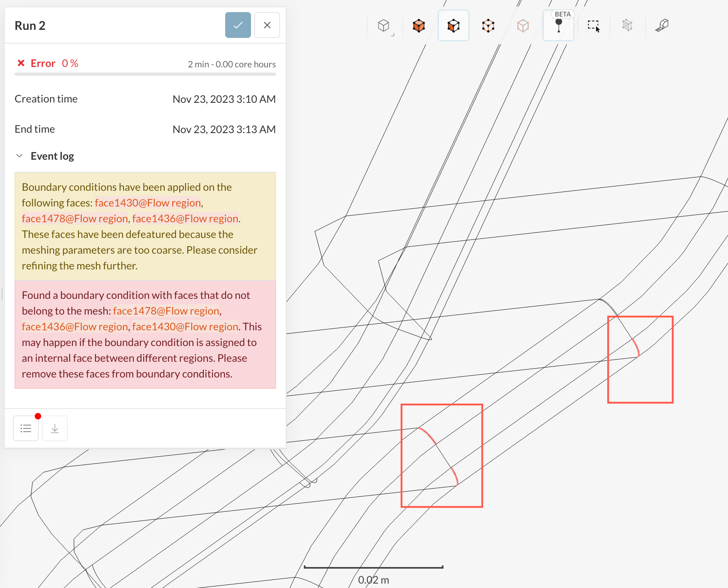The height and width of the screenshot is (588, 728).
Task: Open the view cube orientation dropdown
Action: pos(385,26)
